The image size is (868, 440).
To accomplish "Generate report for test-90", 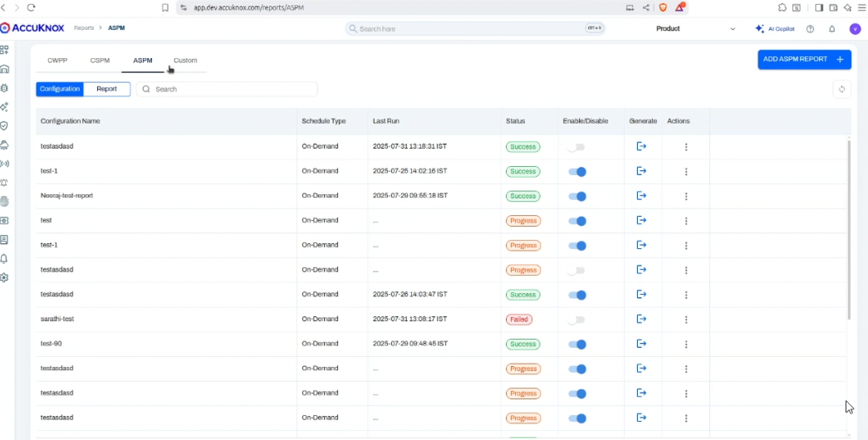I will coord(641,344).
